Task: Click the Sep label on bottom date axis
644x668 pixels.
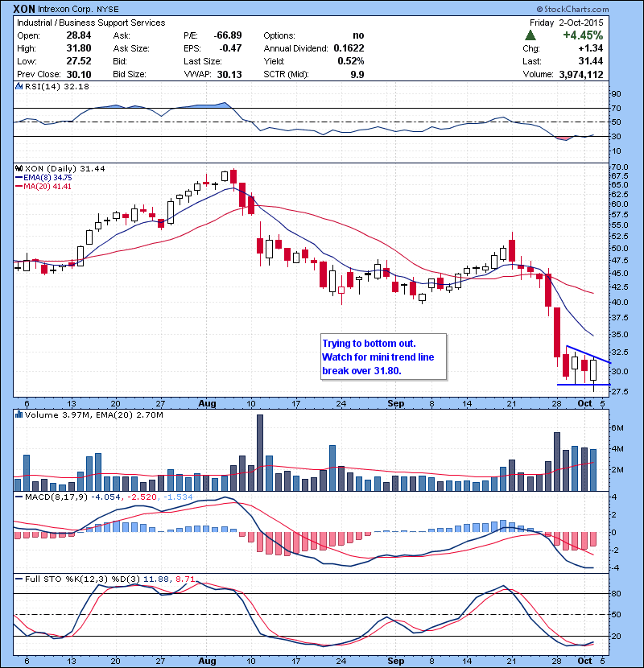Action: click(395, 661)
